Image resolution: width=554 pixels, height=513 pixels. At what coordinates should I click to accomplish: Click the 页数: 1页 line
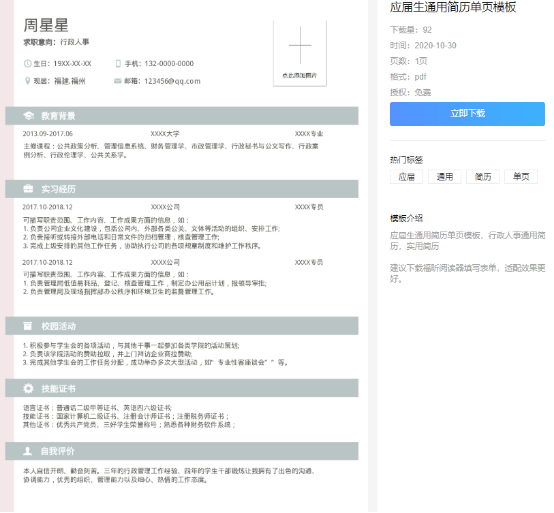[x=408, y=61]
